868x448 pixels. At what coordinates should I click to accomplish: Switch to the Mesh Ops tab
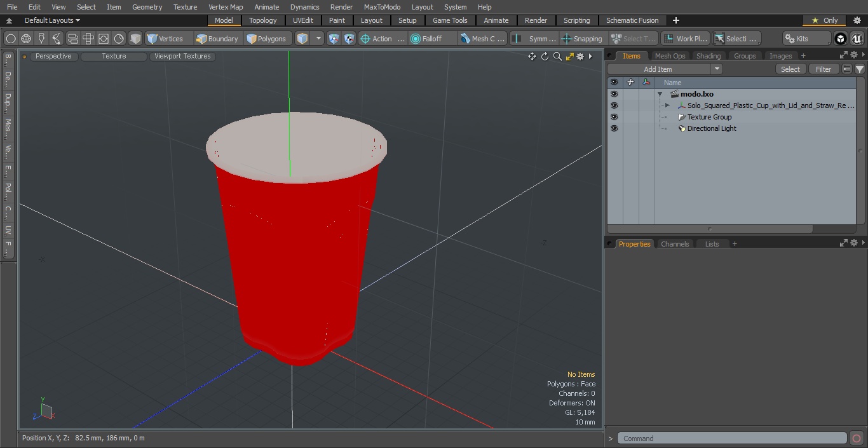click(x=670, y=56)
